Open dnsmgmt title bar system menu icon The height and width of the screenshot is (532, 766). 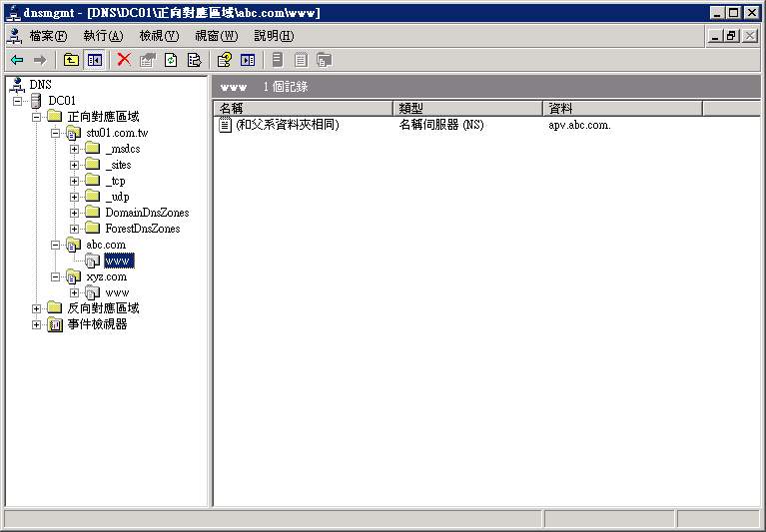tap(14, 13)
